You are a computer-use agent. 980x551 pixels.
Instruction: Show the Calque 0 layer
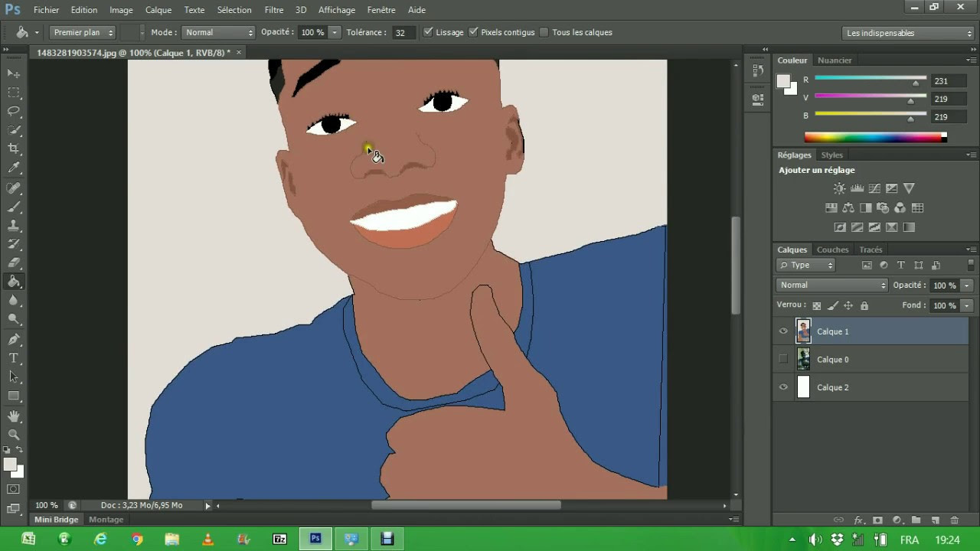click(x=783, y=359)
